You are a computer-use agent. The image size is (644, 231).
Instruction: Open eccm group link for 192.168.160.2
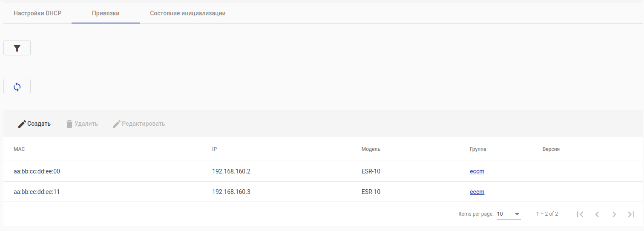pyautogui.click(x=477, y=171)
